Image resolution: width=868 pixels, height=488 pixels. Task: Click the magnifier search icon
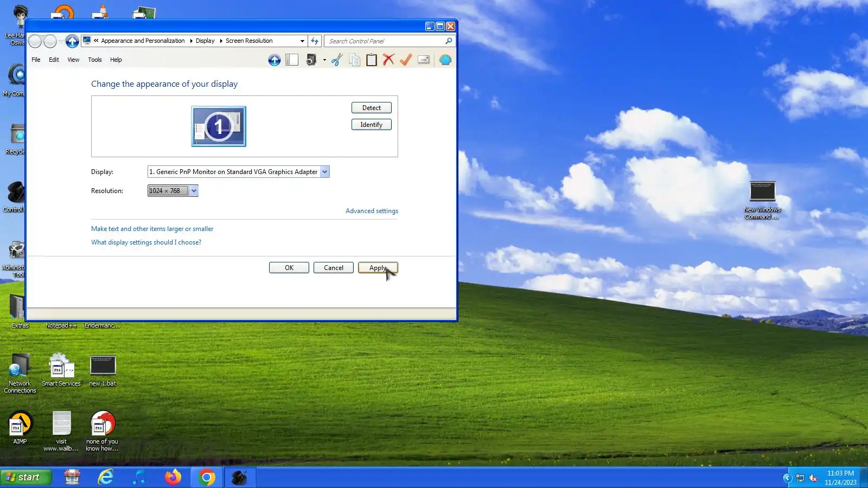[x=449, y=41]
